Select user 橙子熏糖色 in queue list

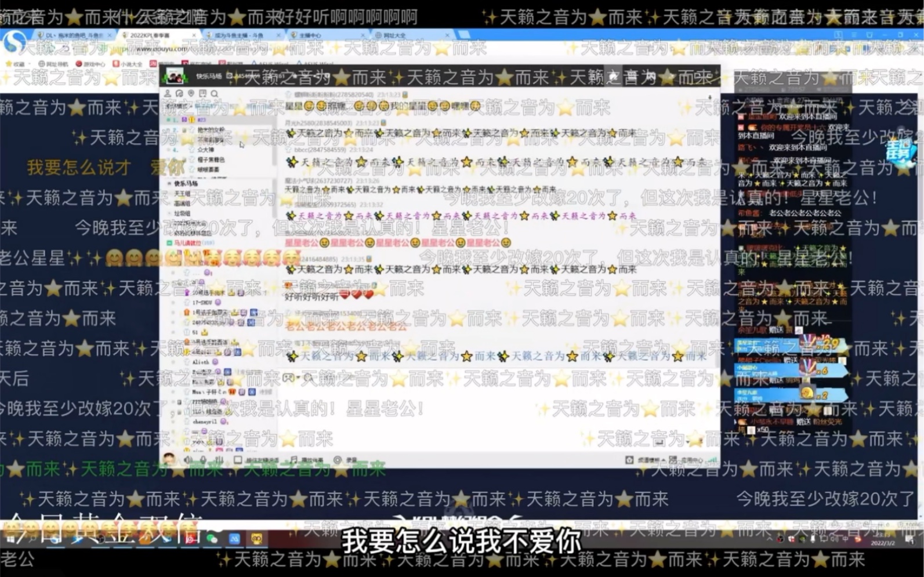click(211, 159)
